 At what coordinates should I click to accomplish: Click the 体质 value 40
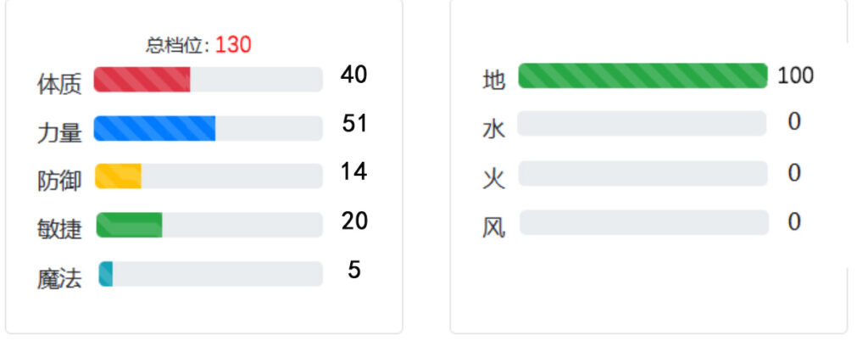(353, 75)
